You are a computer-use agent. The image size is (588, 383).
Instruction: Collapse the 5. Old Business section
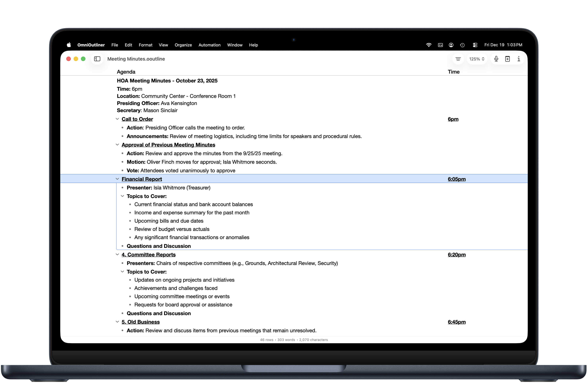117,322
